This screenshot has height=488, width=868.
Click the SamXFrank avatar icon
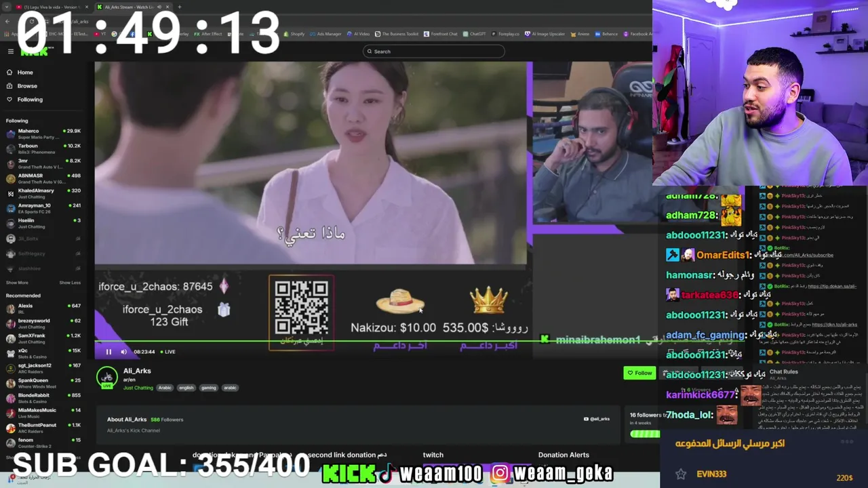(10, 338)
